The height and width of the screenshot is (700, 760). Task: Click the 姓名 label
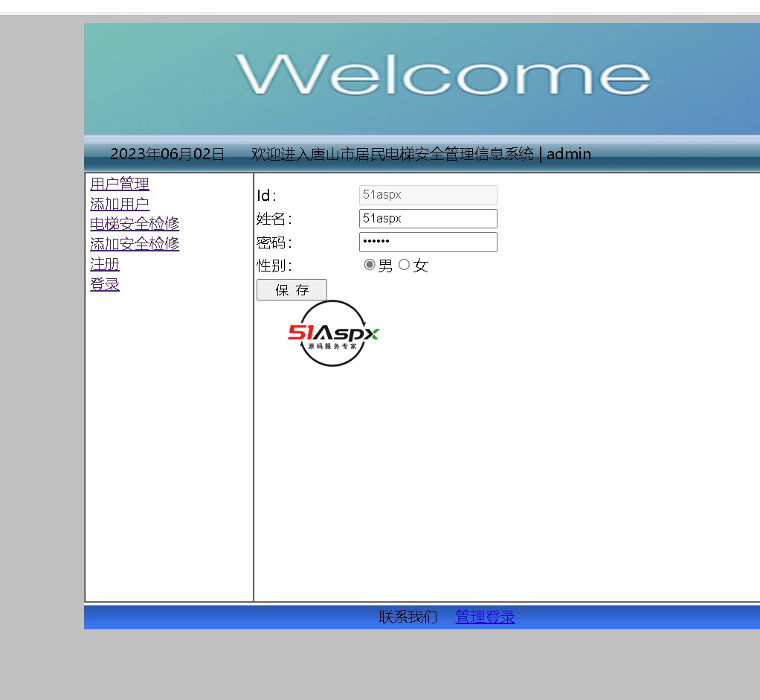274,219
